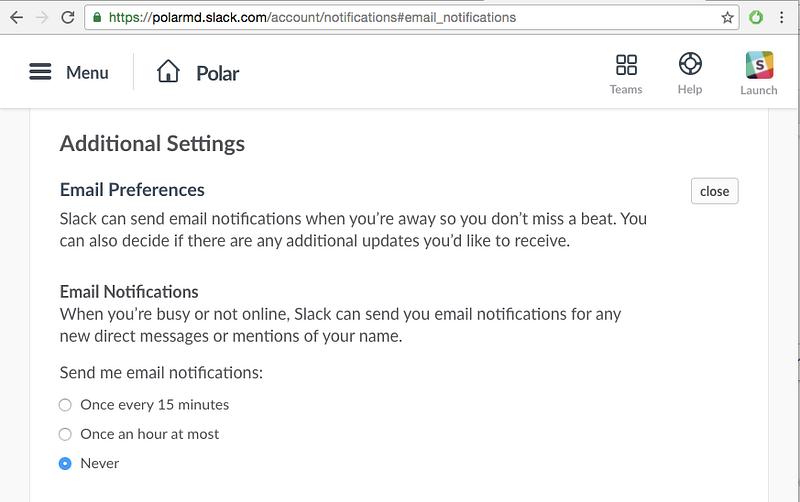Viewport: 800px width, 502px height.
Task: Open the Help lifesaver icon
Action: (x=690, y=66)
